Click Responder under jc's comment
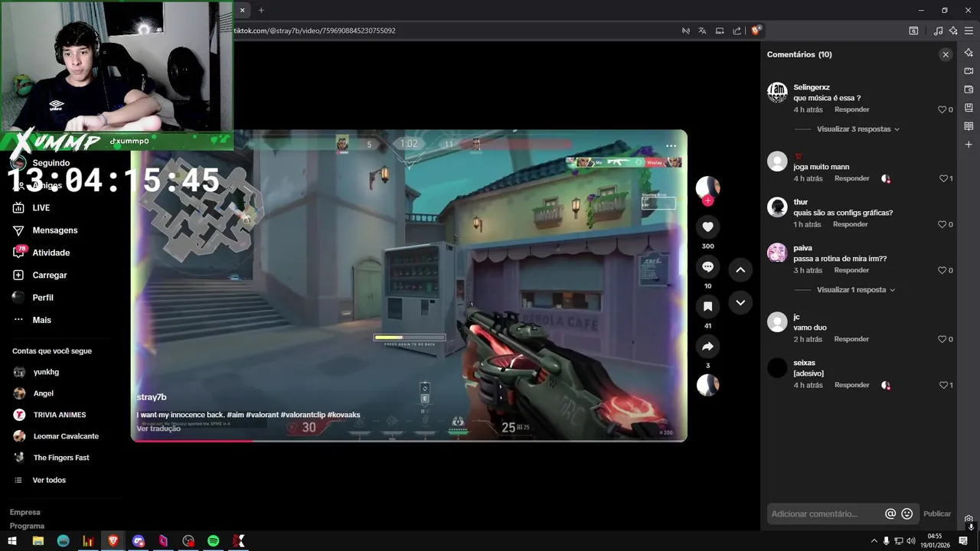 [x=851, y=339]
